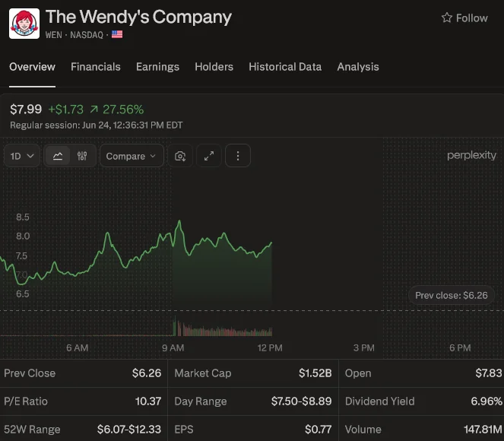
Task: Take a chart snapshot with the camera icon
Action: [180, 156]
